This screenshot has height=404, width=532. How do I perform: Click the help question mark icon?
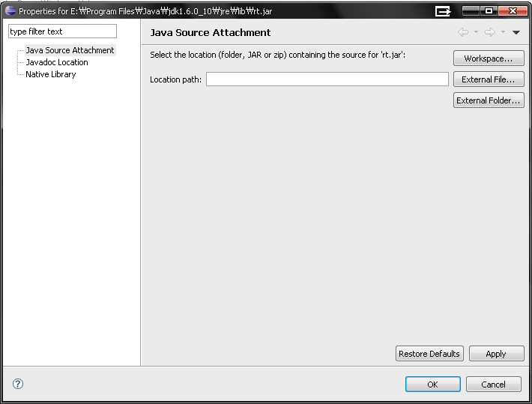click(x=18, y=384)
